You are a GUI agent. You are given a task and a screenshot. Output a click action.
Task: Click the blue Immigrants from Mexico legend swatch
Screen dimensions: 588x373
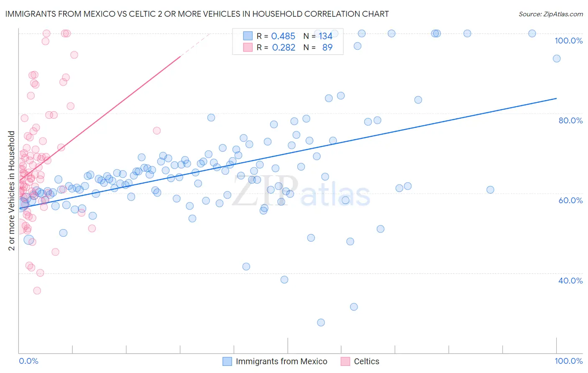coord(227,361)
